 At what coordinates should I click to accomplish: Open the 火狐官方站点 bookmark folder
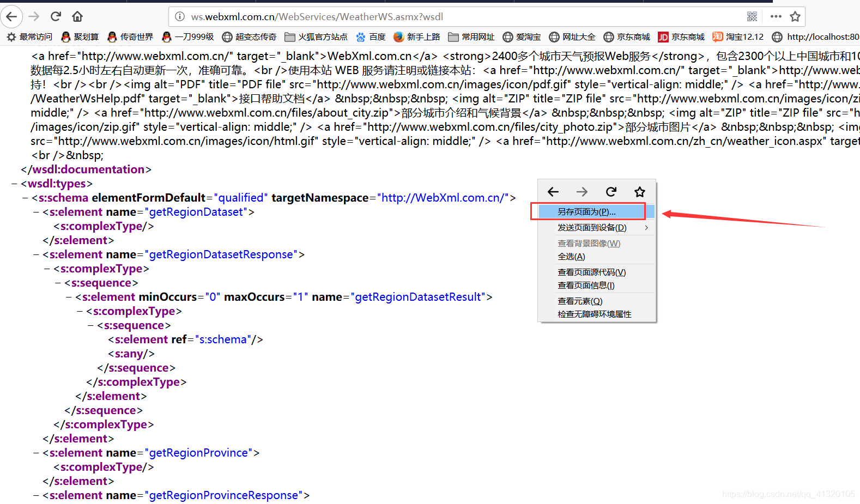tap(316, 37)
